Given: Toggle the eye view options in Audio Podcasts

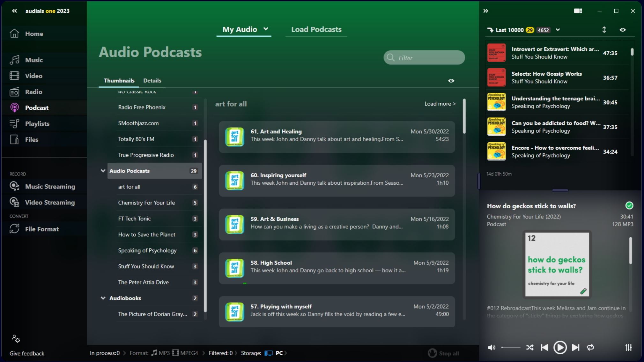Looking at the screenshot, I should tap(451, 81).
